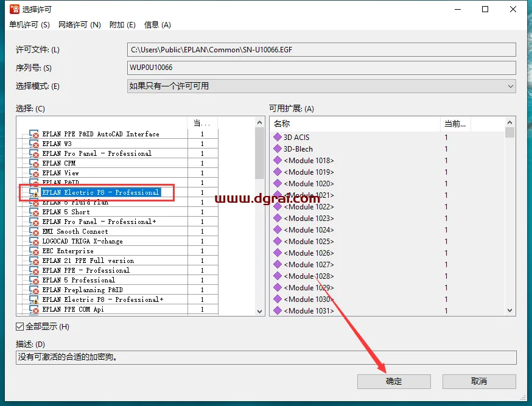Click the 许可文件 path field
532x406 pixels.
(321, 50)
